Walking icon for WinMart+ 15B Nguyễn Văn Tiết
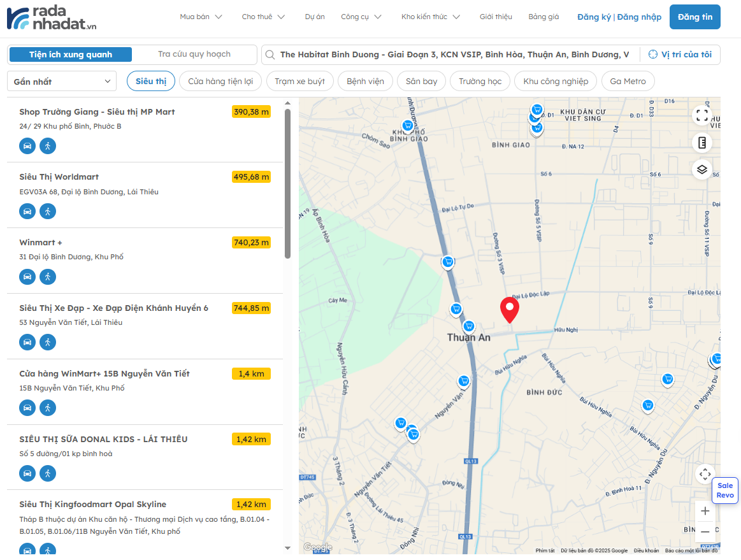741x560 pixels. pyautogui.click(x=48, y=408)
